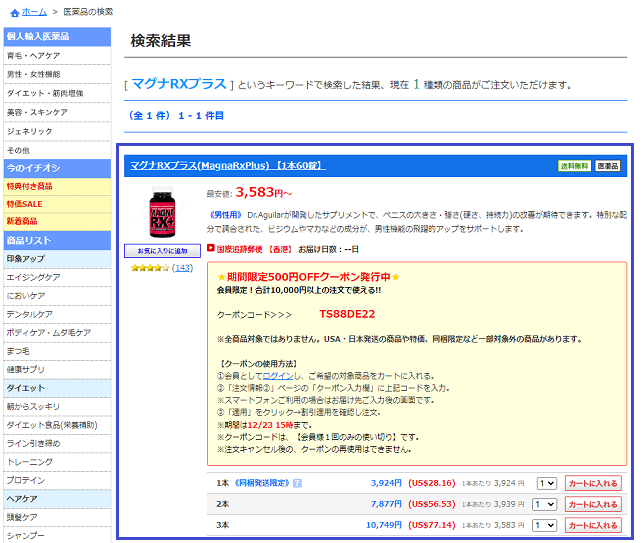This screenshot has width=640, height=543.
Task: Open 新着商品 sidebar link
Action: (x=57, y=221)
